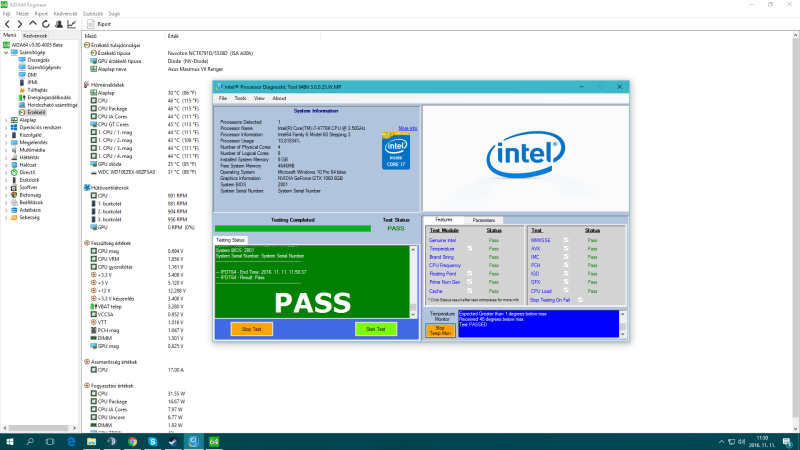
Task: Open Microsoft Edge from taskbar
Action: point(71,442)
